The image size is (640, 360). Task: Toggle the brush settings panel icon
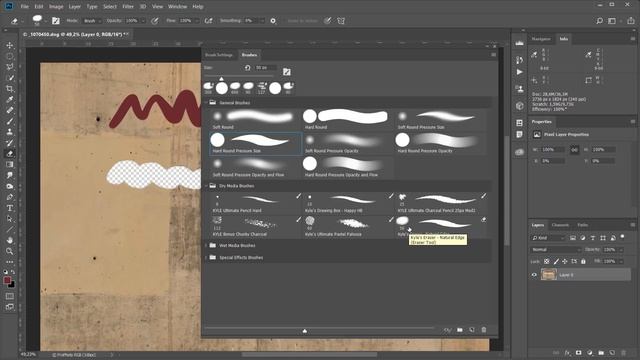click(x=56, y=21)
